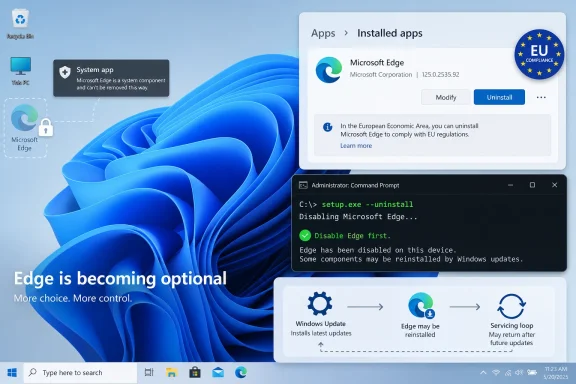576x384 pixels.
Task: Click the volume icon in system tray
Action: pyautogui.click(x=519, y=373)
